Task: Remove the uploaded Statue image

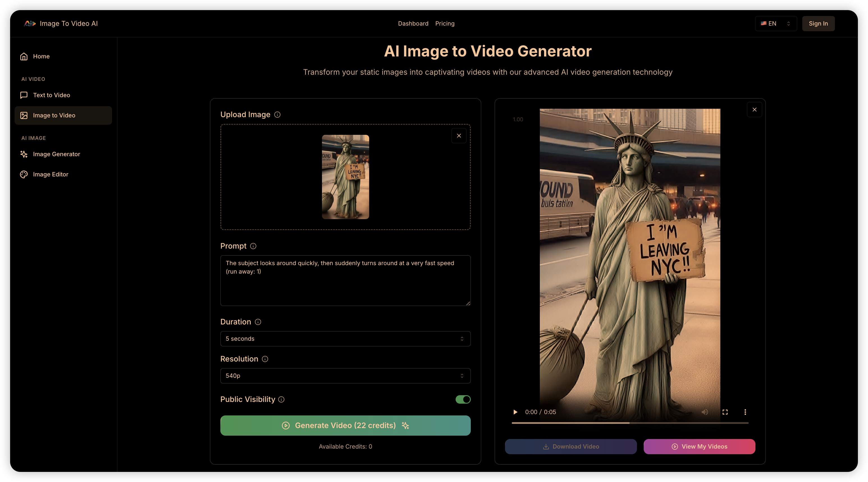Action: (459, 135)
